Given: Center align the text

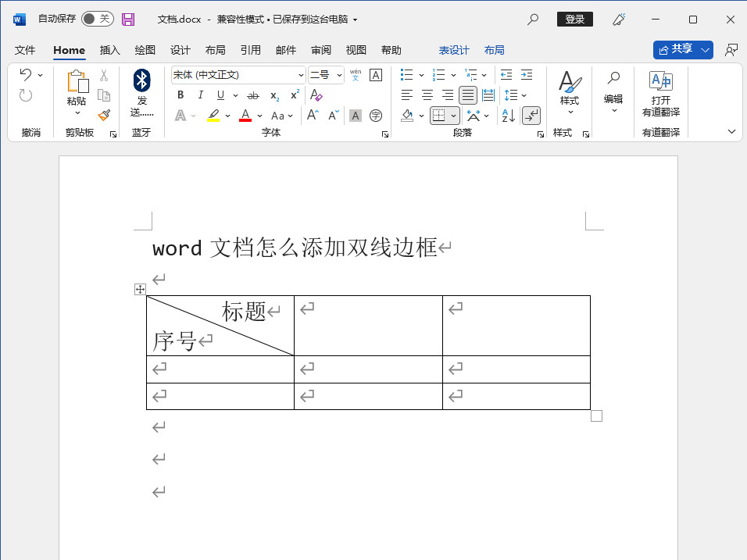Looking at the screenshot, I should pyautogui.click(x=427, y=95).
